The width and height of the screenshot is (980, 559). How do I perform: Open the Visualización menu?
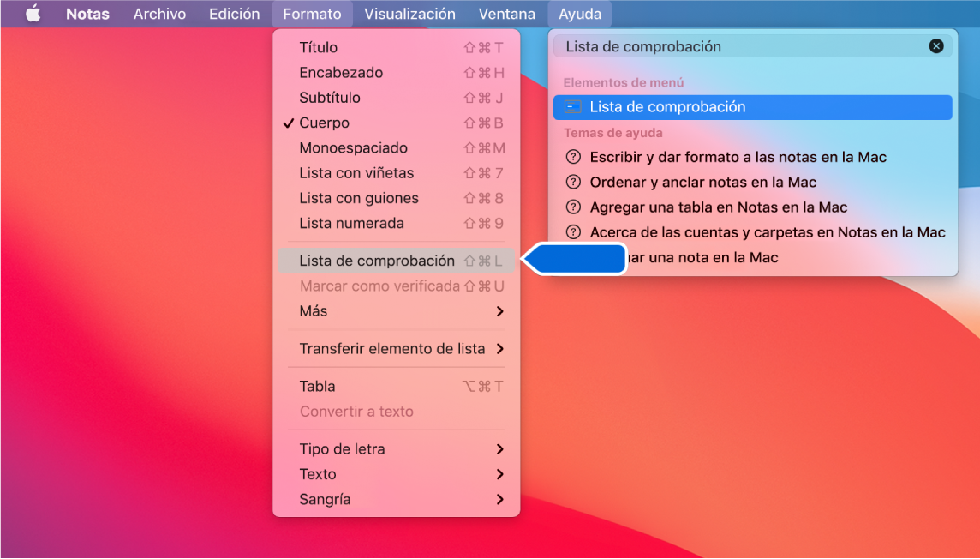point(409,14)
